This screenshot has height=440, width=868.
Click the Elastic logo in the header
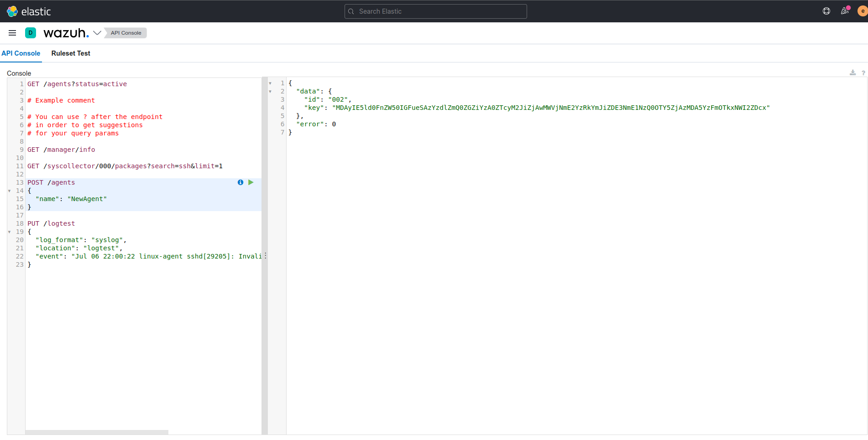tap(29, 11)
